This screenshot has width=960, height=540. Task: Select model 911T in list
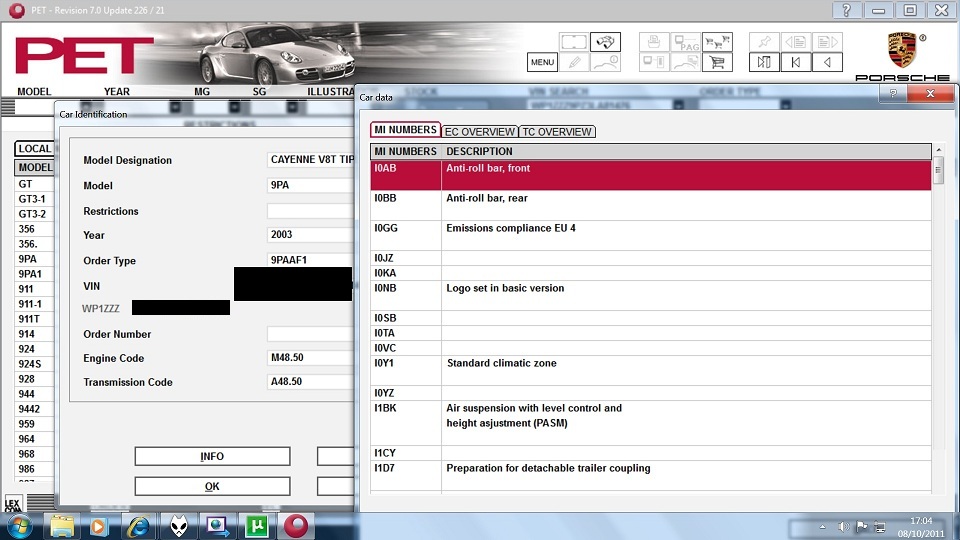(x=34, y=319)
